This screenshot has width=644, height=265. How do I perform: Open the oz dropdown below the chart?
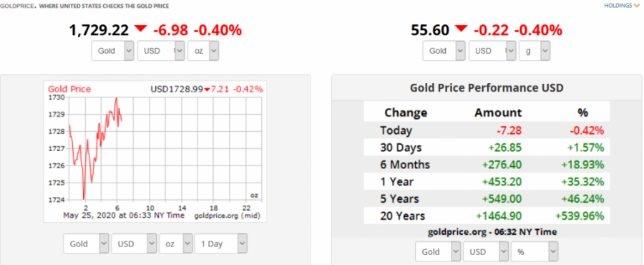click(x=176, y=244)
